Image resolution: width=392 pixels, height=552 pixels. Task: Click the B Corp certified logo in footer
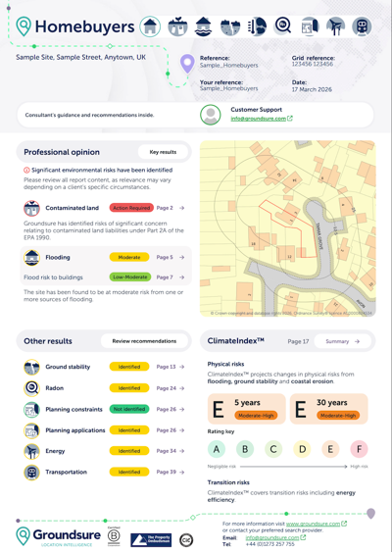(114, 536)
